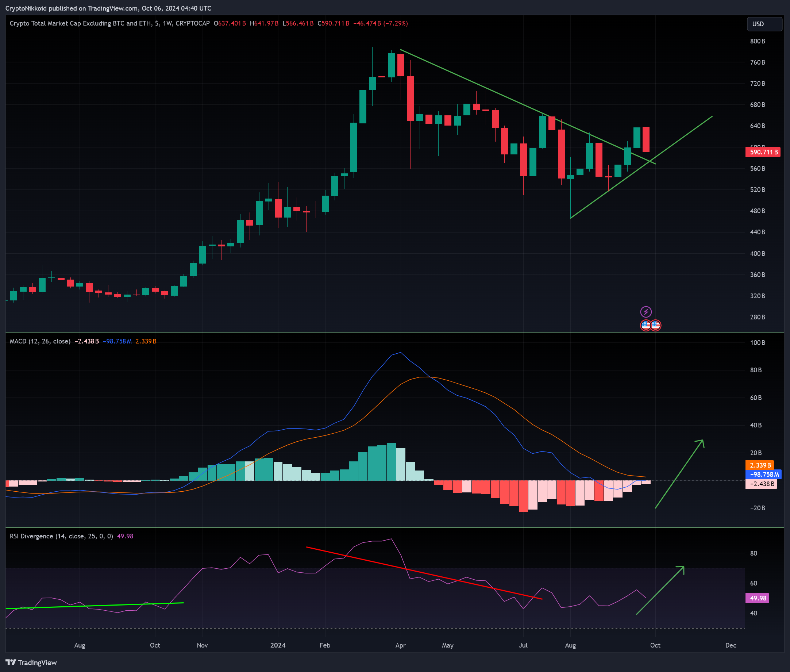Click the red 590.711B price tag on axis
The height and width of the screenshot is (672, 790).
763,152
